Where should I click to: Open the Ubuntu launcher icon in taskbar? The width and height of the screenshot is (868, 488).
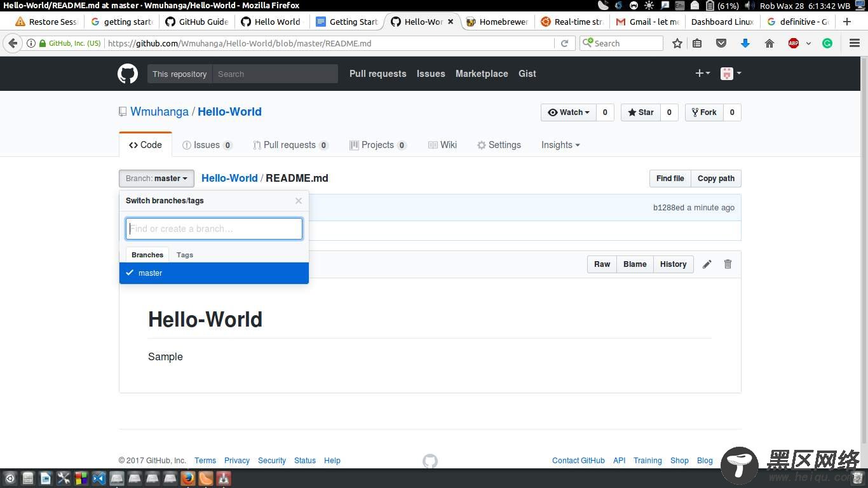[10, 478]
